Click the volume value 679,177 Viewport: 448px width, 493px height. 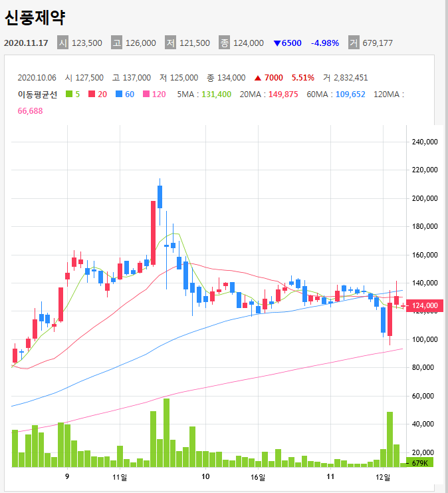pos(378,43)
